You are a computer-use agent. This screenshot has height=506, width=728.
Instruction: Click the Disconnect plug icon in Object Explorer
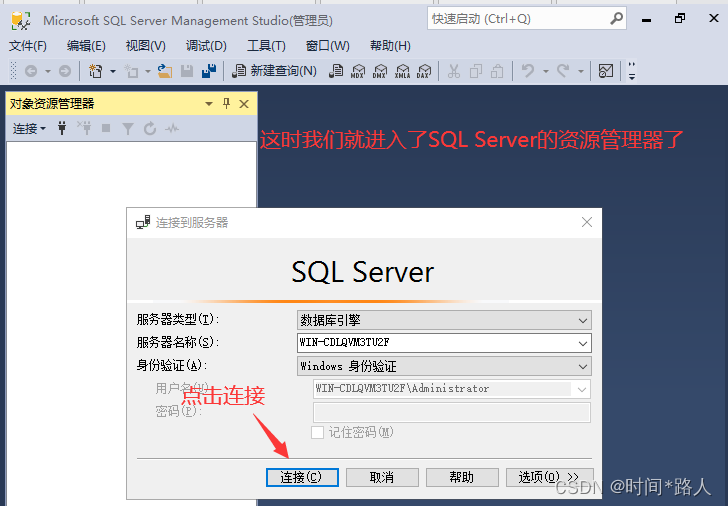[x=84, y=128]
